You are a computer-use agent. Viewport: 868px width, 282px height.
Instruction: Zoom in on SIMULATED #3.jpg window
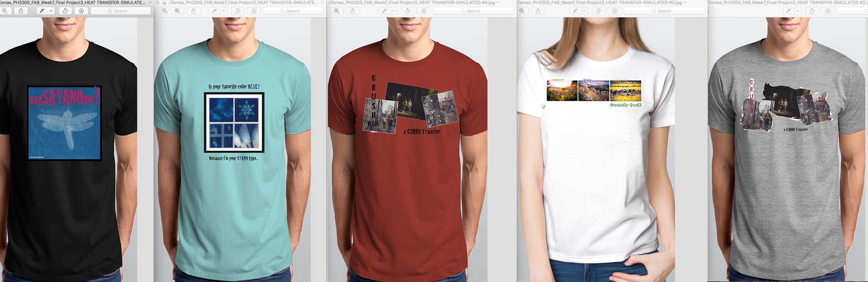click(522, 11)
